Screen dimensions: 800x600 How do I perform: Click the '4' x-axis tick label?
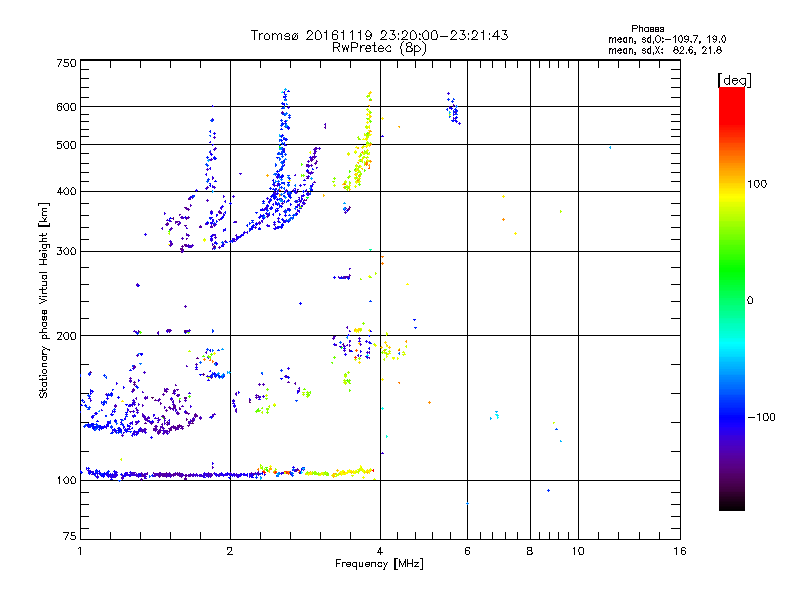pos(380,551)
